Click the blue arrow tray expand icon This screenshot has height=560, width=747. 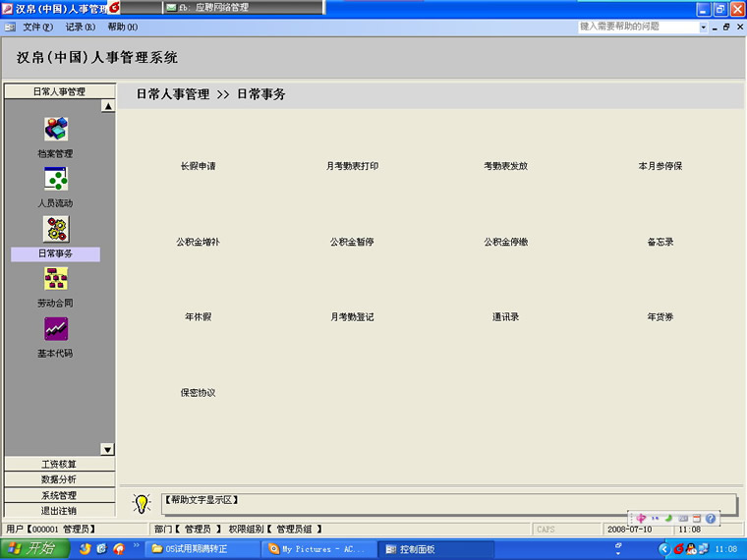[x=664, y=549]
